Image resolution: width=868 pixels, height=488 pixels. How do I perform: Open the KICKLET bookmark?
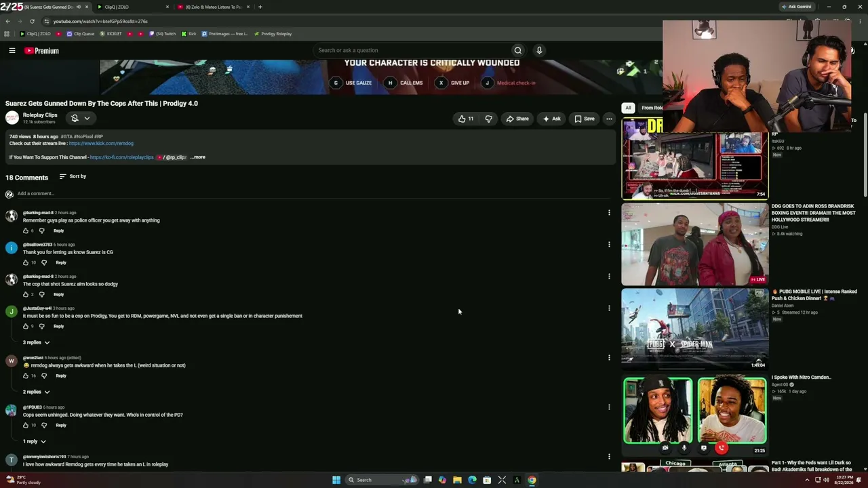tap(111, 34)
